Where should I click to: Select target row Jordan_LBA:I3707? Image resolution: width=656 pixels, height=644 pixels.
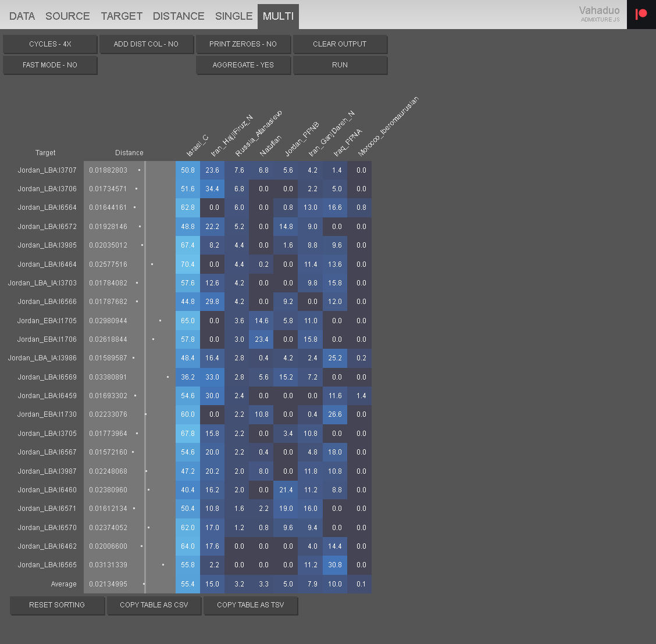point(47,170)
